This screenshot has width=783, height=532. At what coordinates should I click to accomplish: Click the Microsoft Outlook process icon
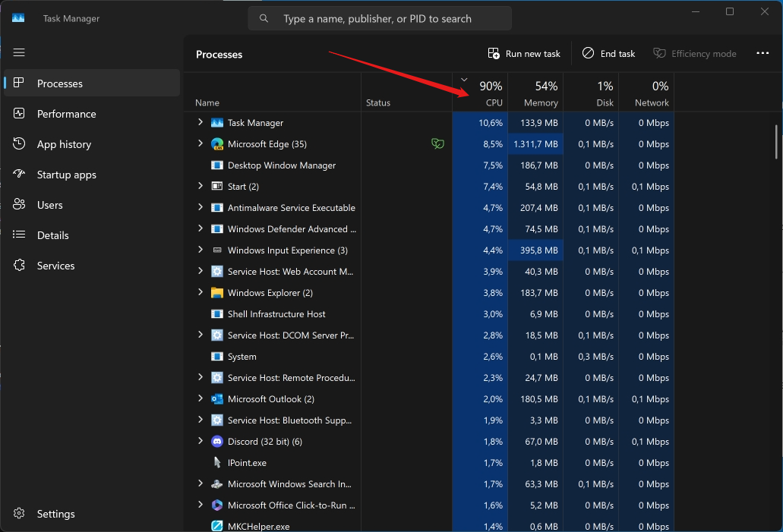coord(217,399)
